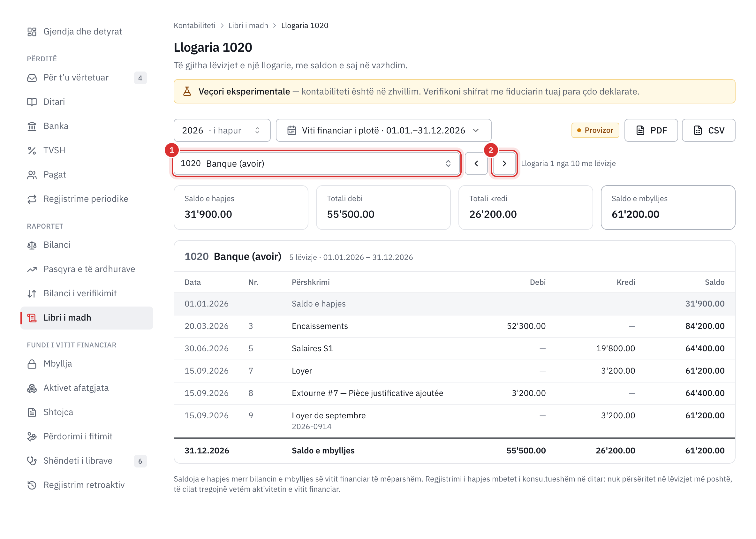Go to the previous account with left chevron
The height and width of the screenshot is (539, 756).
(476, 163)
